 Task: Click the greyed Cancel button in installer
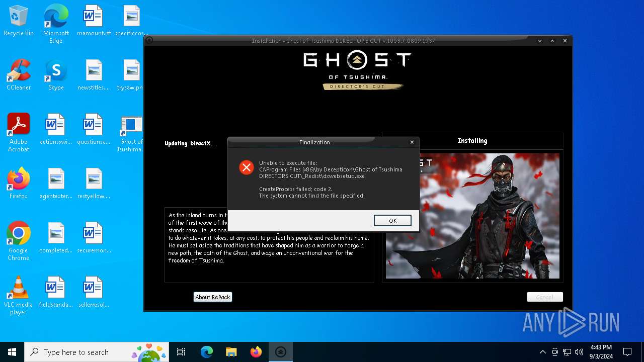point(544,297)
